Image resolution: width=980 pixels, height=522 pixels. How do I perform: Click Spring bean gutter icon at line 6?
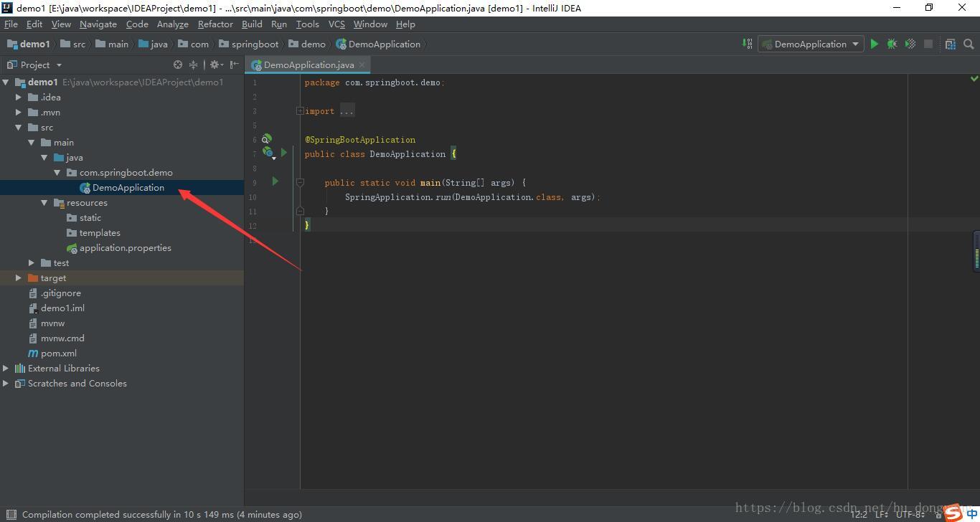[x=266, y=139]
